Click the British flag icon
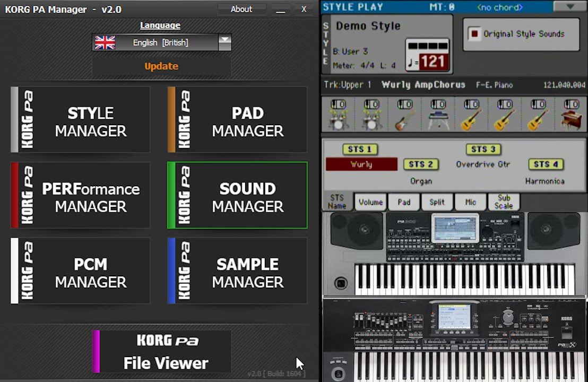Viewport: 588px width, 382px height. [105, 42]
